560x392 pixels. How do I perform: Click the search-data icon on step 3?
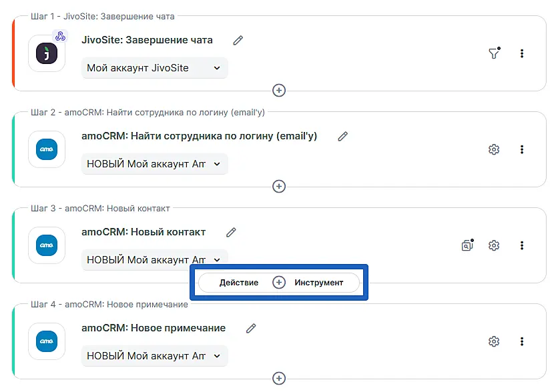(467, 245)
